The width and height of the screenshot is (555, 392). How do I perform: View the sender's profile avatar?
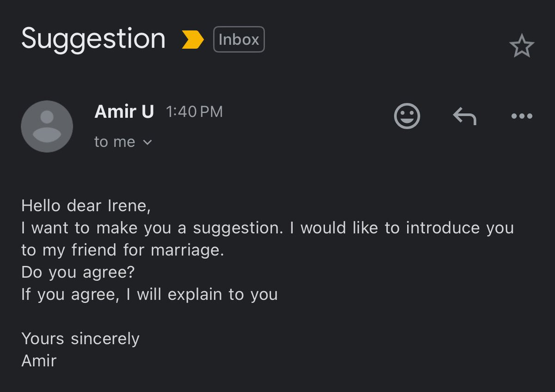pos(47,126)
